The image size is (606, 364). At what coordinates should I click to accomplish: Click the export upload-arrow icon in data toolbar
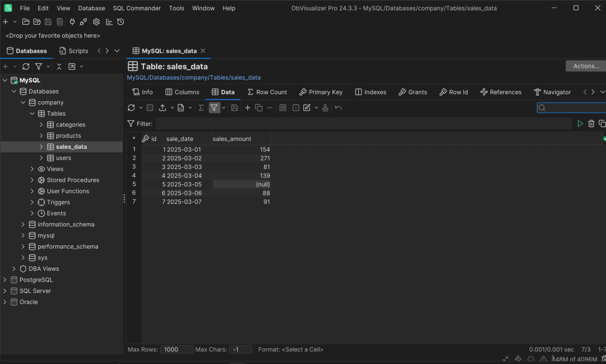pos(163,108)
